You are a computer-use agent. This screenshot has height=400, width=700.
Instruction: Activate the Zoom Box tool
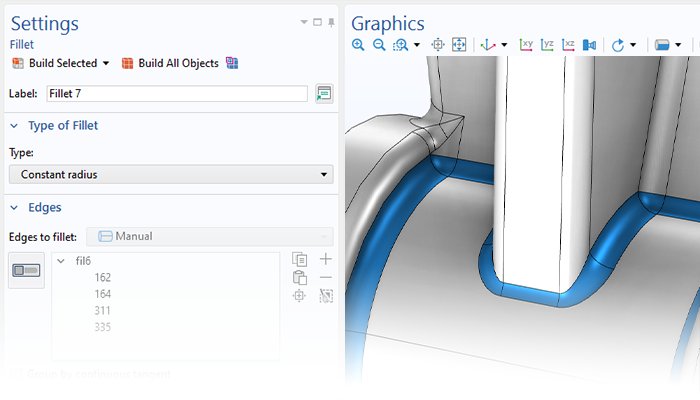(x=400, y=45)
